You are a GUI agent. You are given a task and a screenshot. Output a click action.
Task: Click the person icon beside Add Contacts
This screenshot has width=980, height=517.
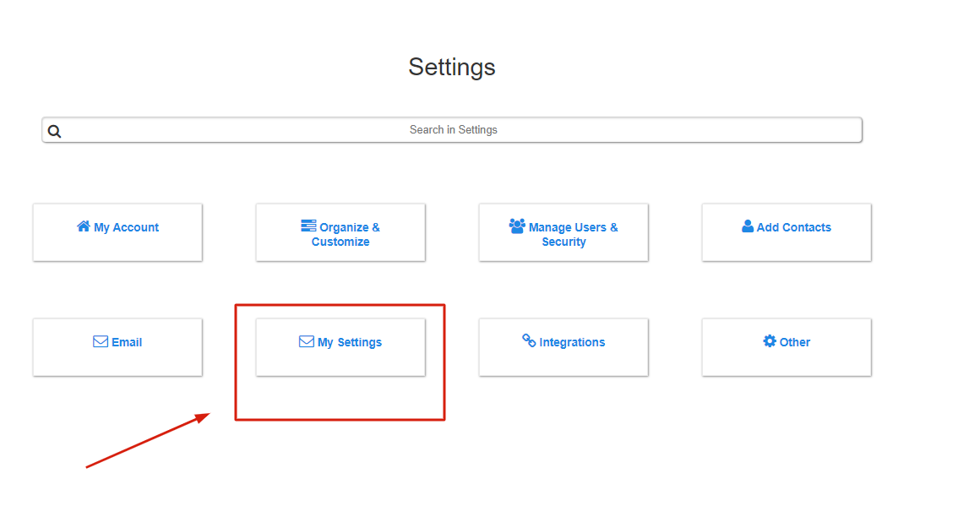click(x=748, y=226)
